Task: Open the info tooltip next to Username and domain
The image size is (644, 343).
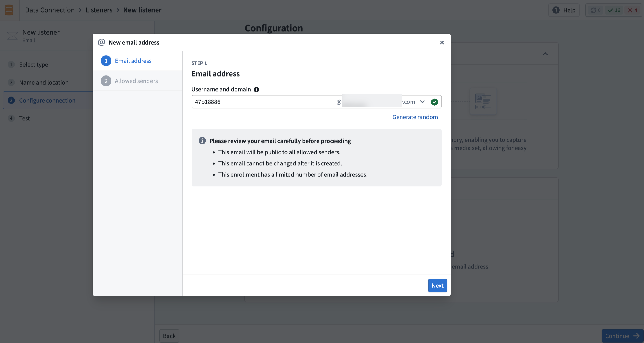Action: [x=256, y=89]
